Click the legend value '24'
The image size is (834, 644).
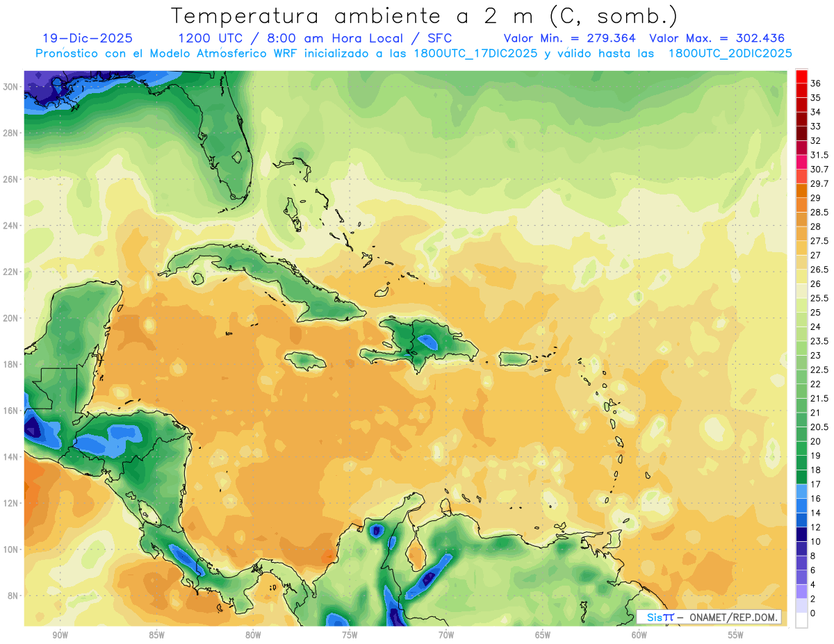(816, 327)
